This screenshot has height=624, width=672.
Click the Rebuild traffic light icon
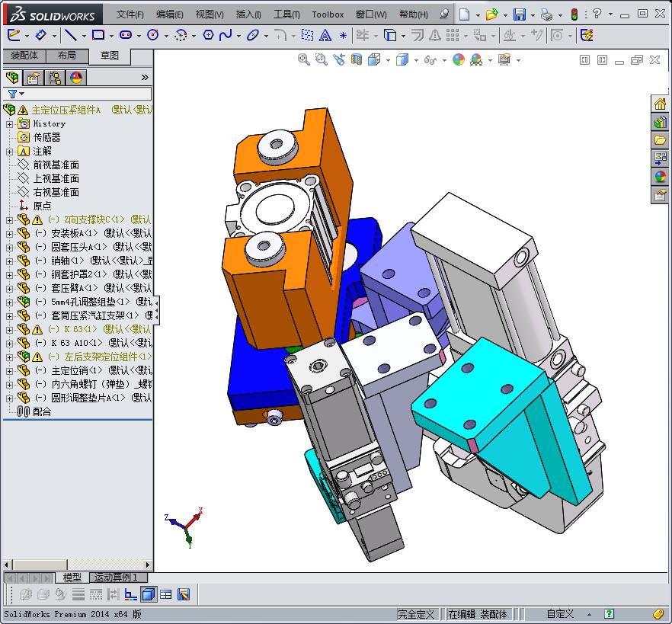[574, 14]
